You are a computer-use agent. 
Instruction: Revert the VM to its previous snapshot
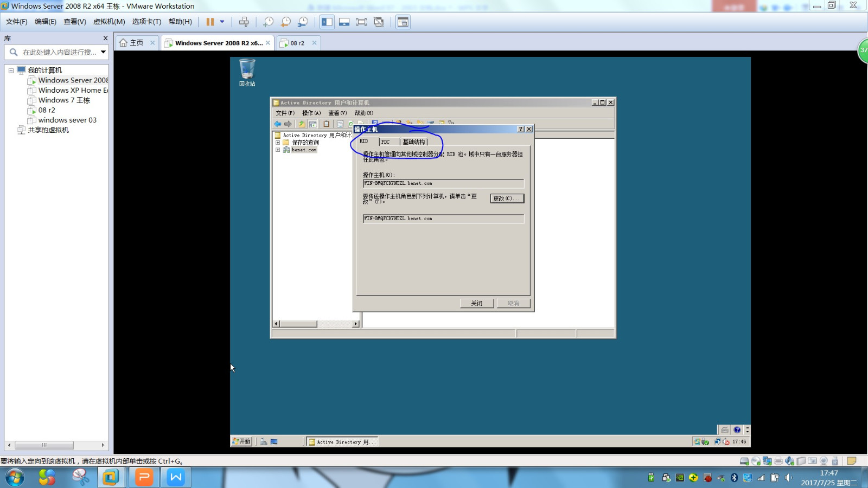pos(285,22)
